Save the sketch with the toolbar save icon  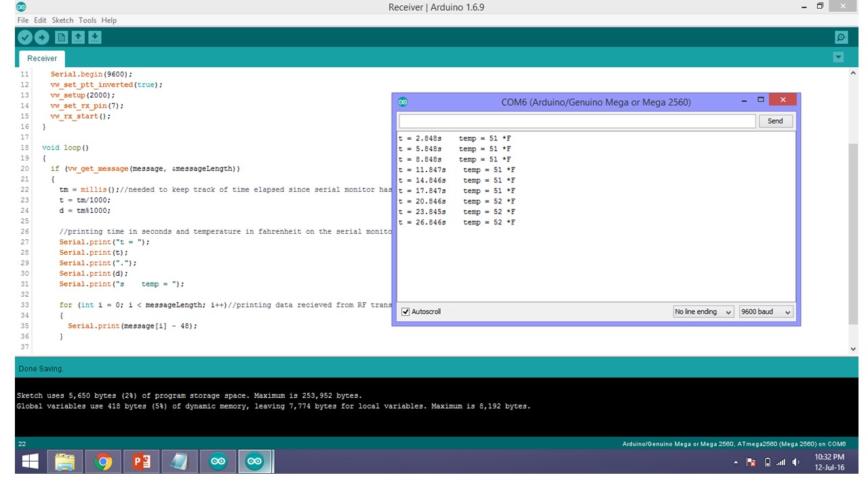[94, 37]
